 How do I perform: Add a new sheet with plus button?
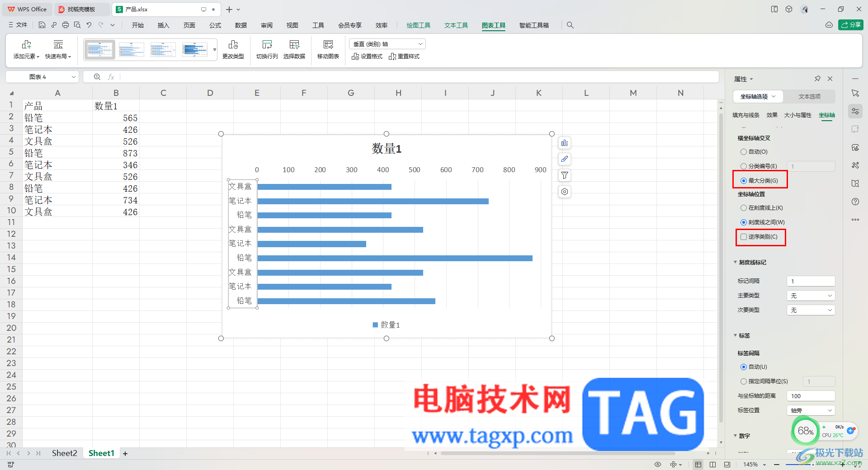tap(125, 454)
